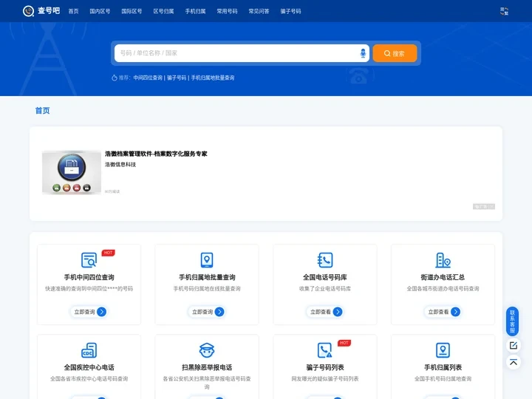The width and height of the screenshot is (532, 399).
Task: Open the 手机中间四位查询 card title
Action: click(x=89, y=277)
